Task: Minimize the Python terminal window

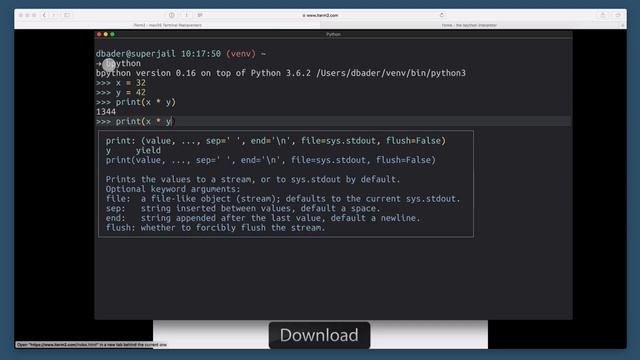Action: click(106, 34)
